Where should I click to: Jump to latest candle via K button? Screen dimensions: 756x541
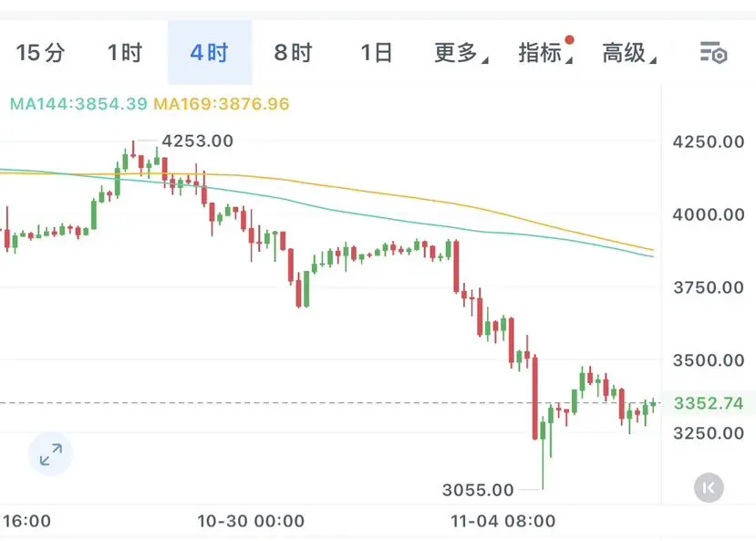709,488
